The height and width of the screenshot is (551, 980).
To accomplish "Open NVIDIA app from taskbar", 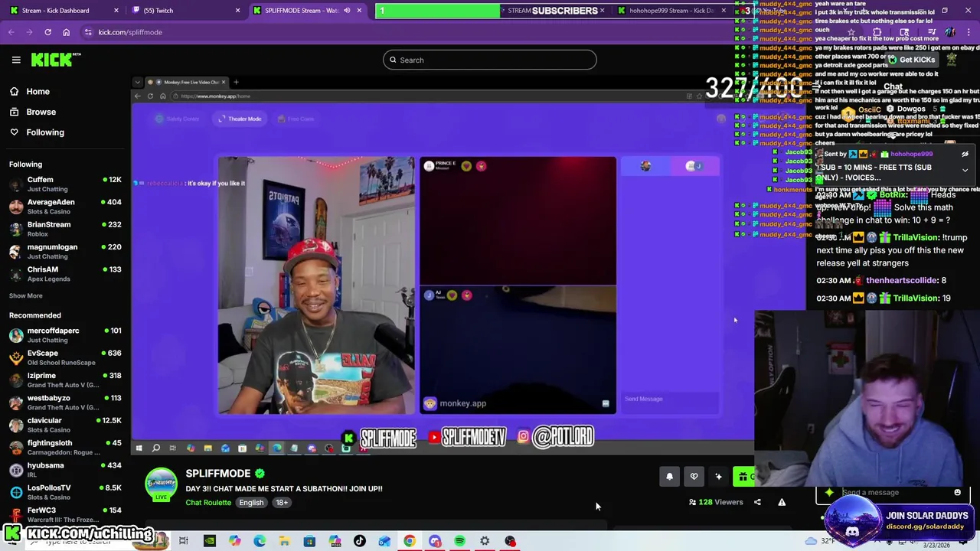I will click(x=209, y=541).
